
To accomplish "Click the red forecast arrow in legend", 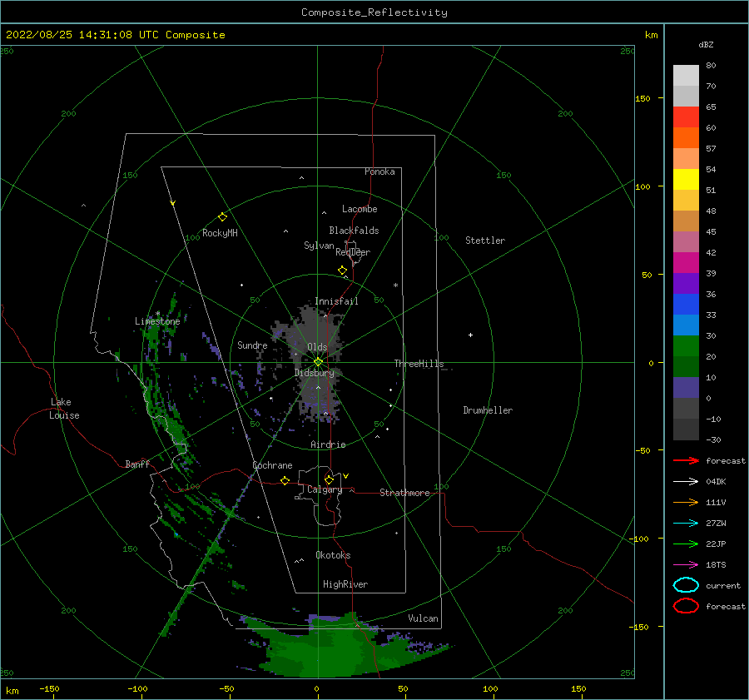I will click(x=686, y=460).
